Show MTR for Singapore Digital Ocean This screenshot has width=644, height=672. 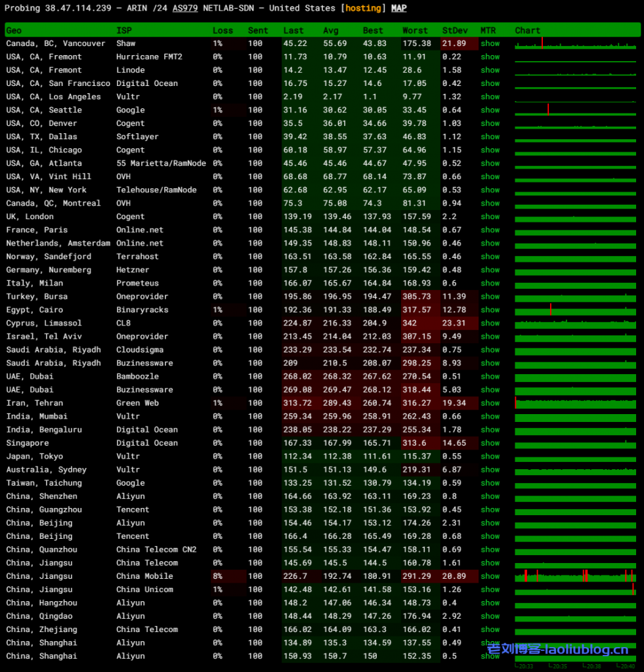tap(490, 443)
